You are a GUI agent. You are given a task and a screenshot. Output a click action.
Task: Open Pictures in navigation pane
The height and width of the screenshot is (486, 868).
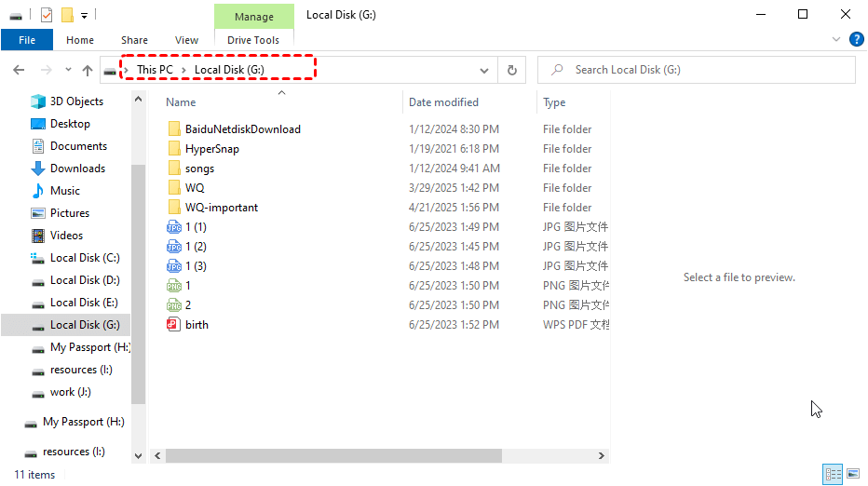70,213
